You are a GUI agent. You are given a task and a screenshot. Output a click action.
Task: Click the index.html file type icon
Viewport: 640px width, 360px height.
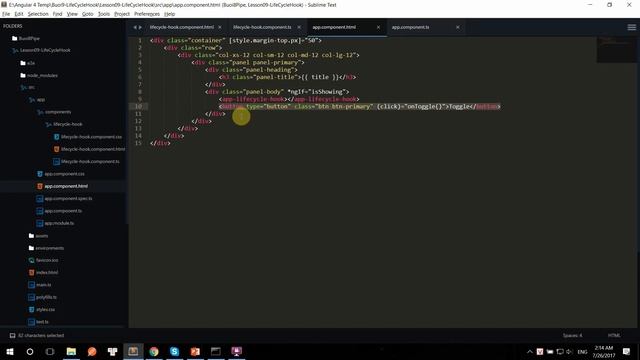[x=31, y=273]
